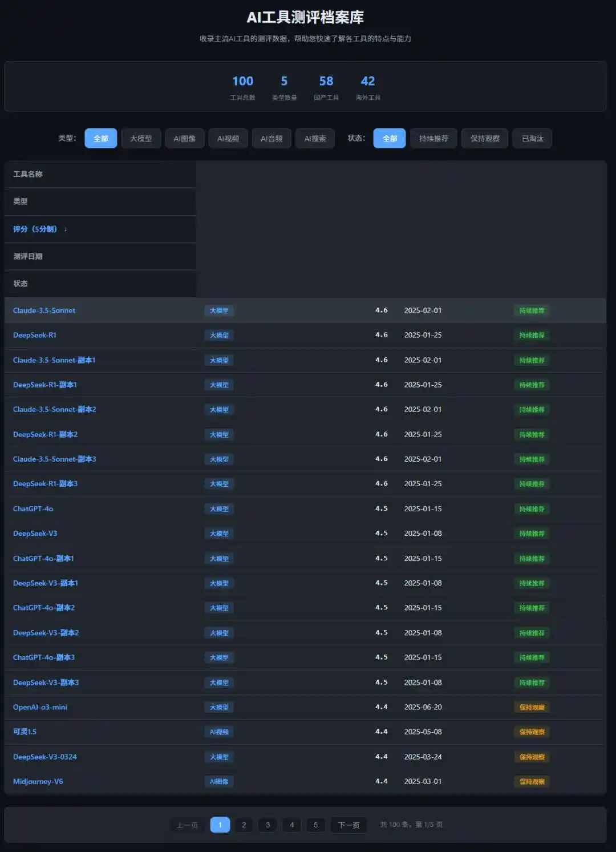The width and height of the screenshot is (616, 852).
Task: Filter by AI视频 type
Action: [228, 138]
